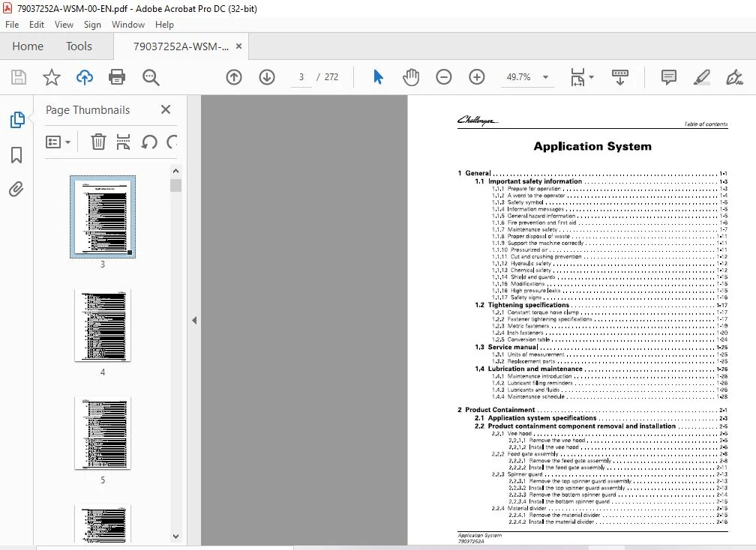Viewport: 756px width, 550px height.
Task: Go to next page arrow
Action: pyautogui.click(x=267, y=77)
